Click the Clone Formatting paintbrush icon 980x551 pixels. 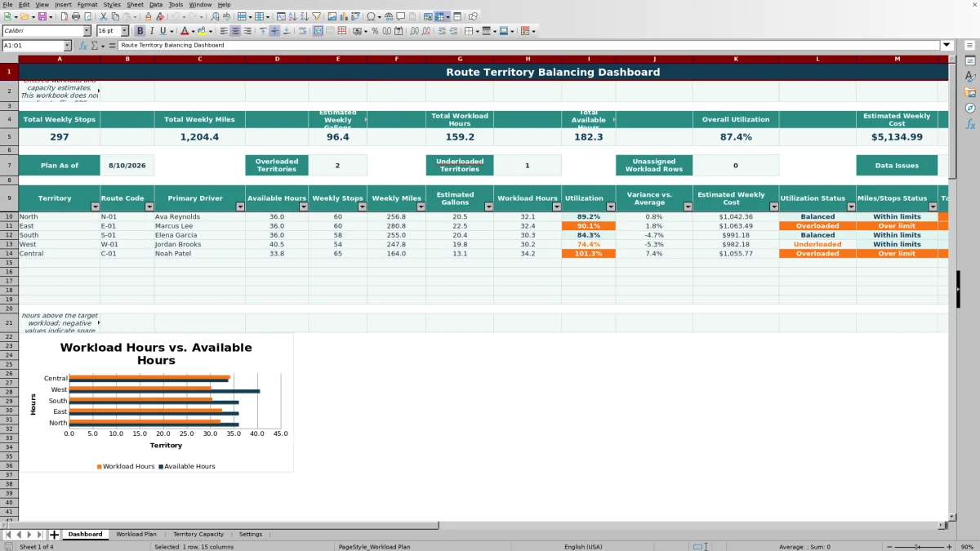(148, 16)
